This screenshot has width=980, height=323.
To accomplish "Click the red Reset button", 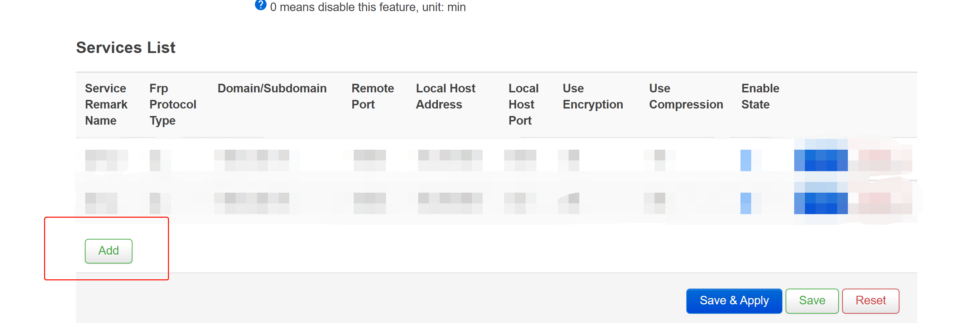I will click(x=870, y=300).
